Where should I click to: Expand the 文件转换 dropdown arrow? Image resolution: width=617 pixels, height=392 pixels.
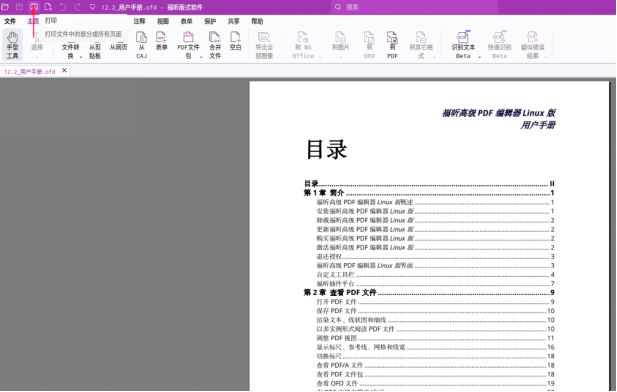(81, 57)
